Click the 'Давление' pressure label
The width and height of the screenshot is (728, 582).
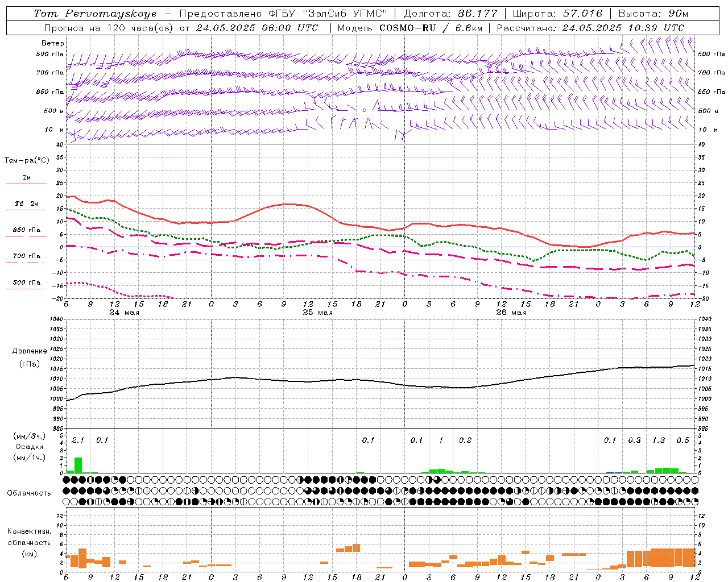pyautogui.click(x=30, y=351)
